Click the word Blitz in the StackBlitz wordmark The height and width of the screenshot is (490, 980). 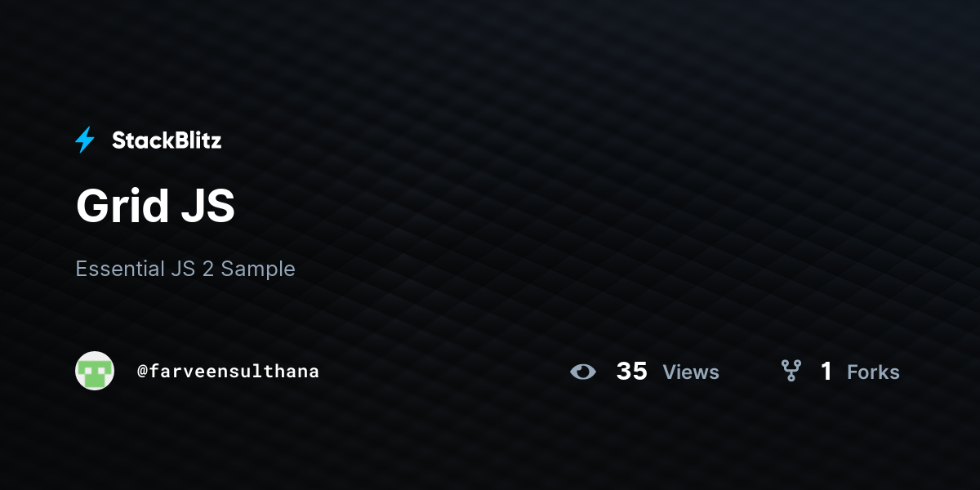[196, 140]
